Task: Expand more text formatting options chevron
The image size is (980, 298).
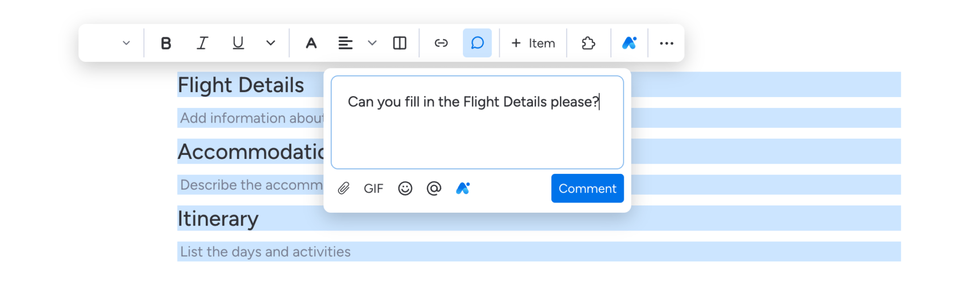Action: pyautogui.click(x=271, y=43)
